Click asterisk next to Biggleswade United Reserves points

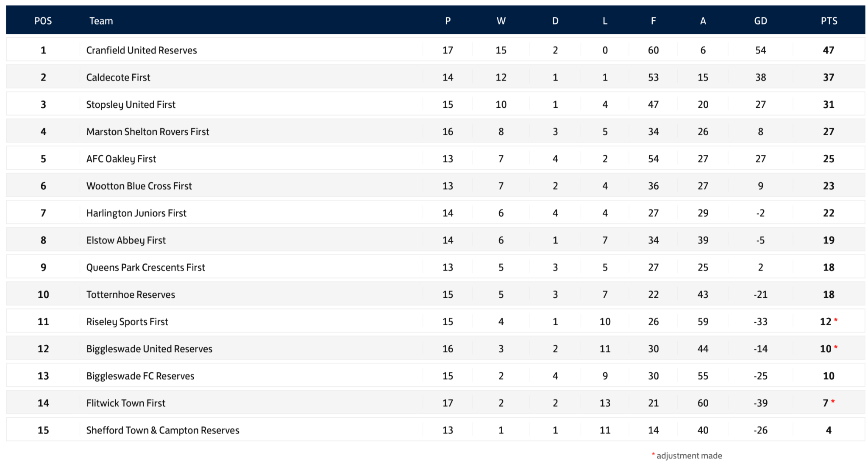[836, 347]
